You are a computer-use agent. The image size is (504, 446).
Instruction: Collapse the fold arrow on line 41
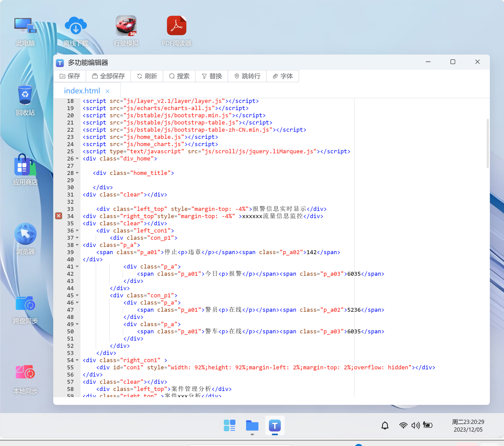(x=77, y=266)
